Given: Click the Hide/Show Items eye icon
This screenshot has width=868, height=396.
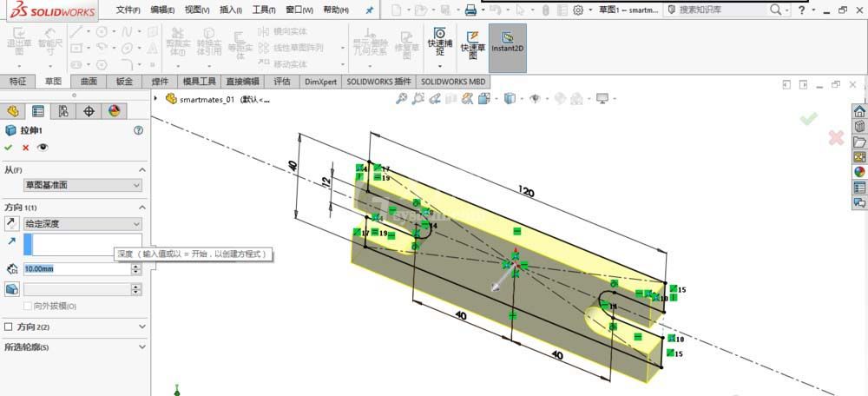Looking at the screenshot, I should click(535, 99).
